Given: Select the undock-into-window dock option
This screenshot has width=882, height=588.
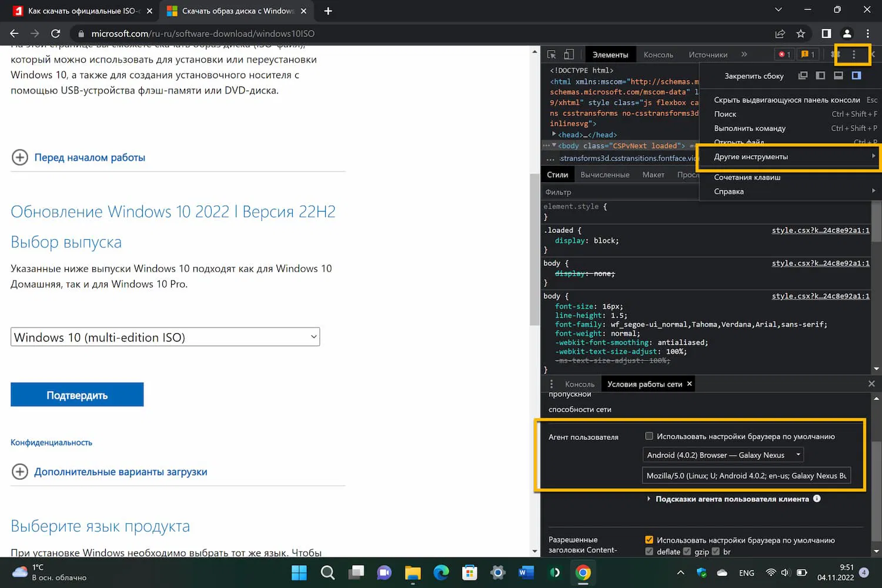Looking at the screenshot, I should 803,75.
